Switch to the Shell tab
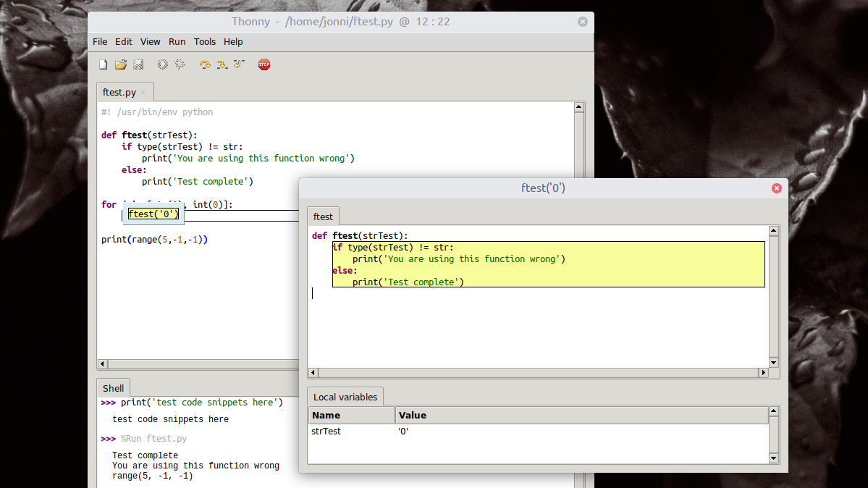 pyautogui.click(x=114, y=388)
